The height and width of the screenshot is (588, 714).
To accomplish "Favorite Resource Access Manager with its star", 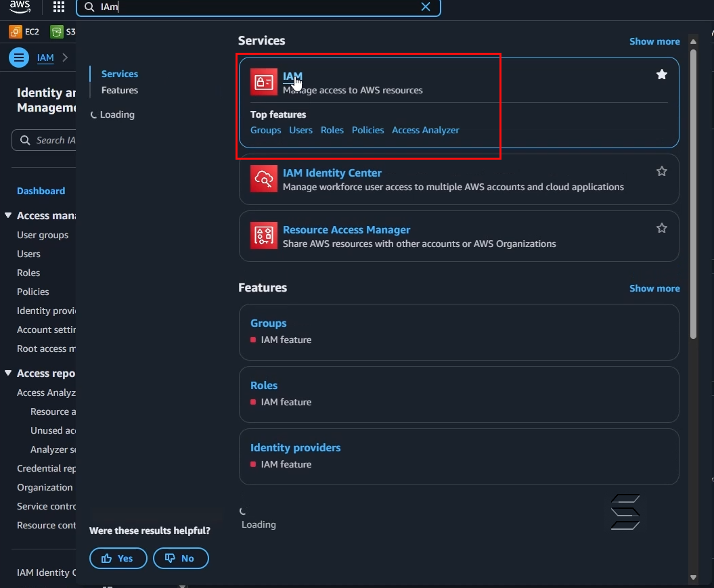I will click(662, 228).
